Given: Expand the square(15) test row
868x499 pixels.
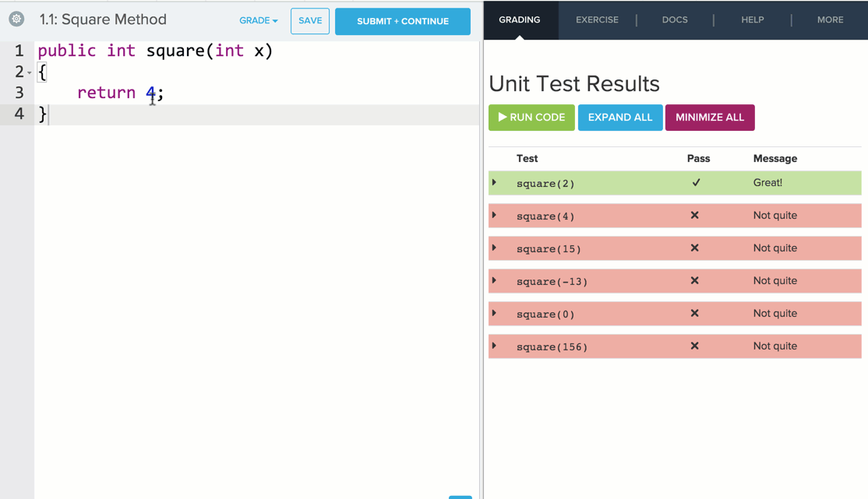Looking at the screenshot, I should [x=495, y=248].
